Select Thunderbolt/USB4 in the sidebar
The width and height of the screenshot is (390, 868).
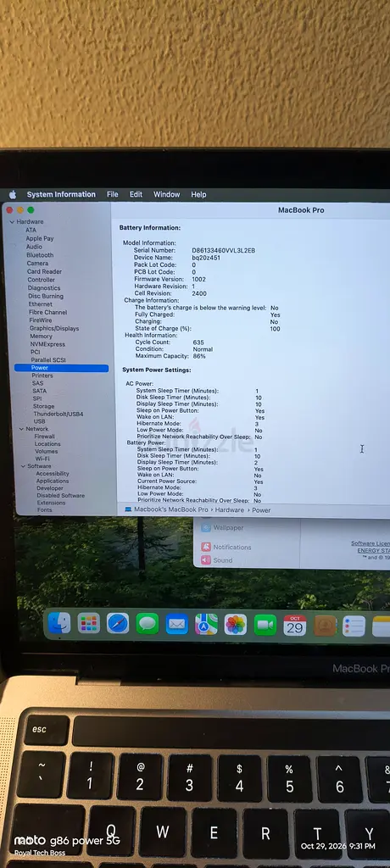pos(58,414)
